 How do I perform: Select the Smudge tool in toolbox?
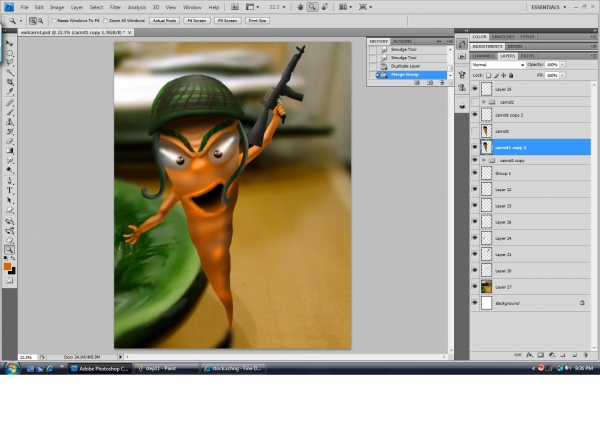(x=10, y=160)
